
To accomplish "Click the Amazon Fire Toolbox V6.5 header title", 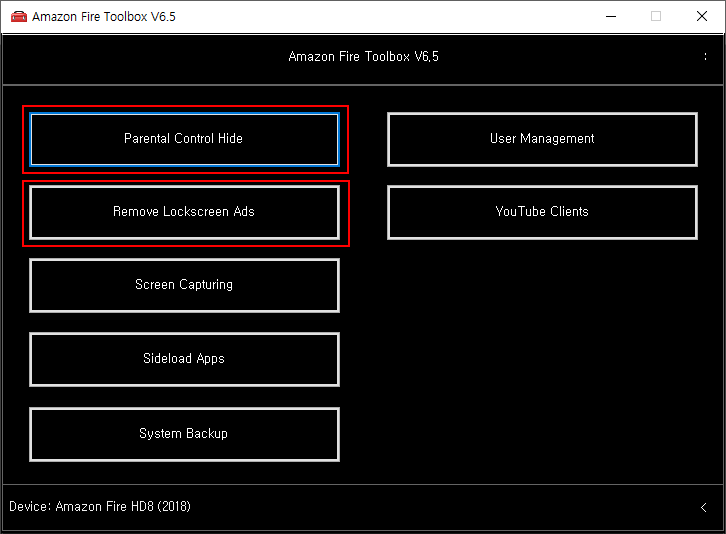I will [363, 57].
